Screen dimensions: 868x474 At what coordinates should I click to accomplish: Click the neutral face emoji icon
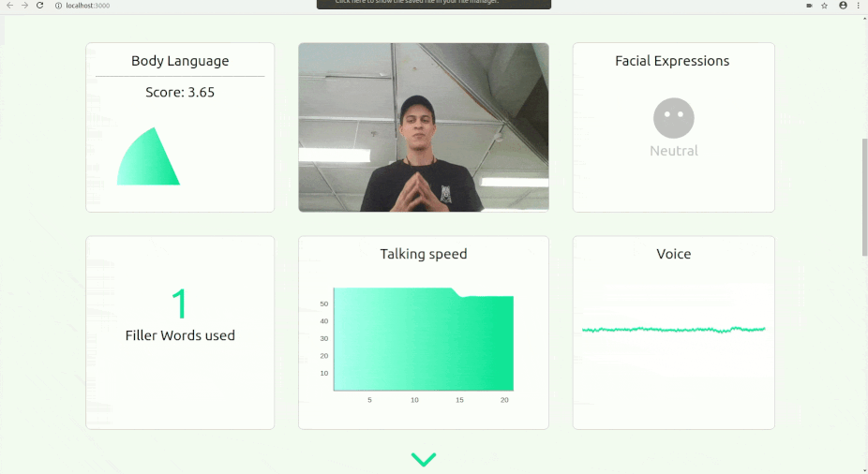673,118
